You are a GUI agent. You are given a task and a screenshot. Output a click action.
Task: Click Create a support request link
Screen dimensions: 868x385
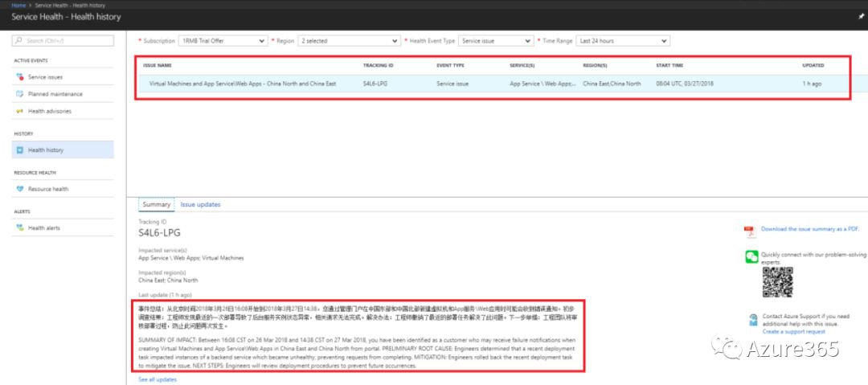793,331
